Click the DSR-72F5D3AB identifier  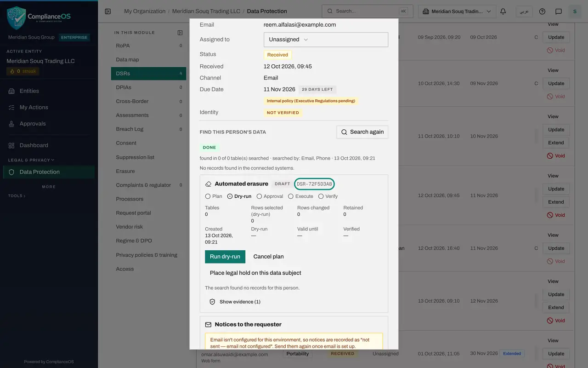pos(314,184)
